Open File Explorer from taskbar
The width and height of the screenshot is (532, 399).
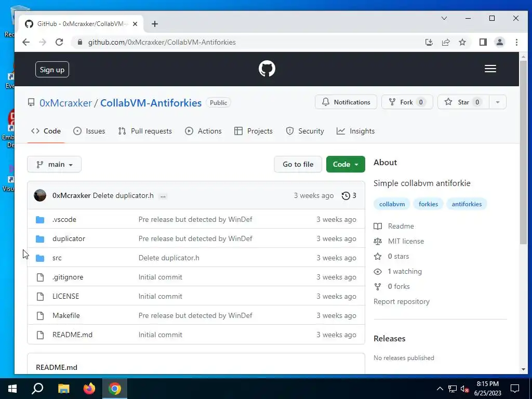click(63, 389)
